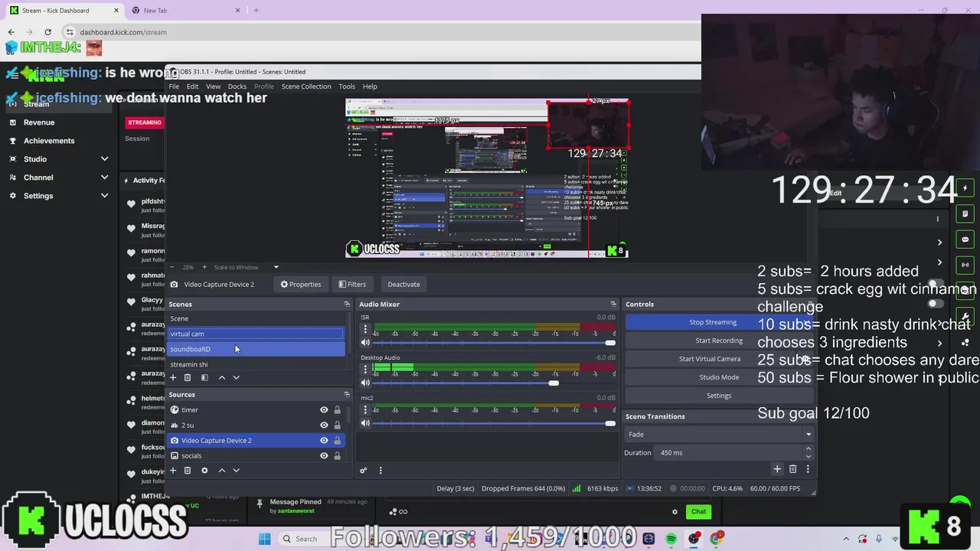This screenshot has height=551, width=980.
Task: Hide Video Capture Device 2 source
Action: (324, 441)
